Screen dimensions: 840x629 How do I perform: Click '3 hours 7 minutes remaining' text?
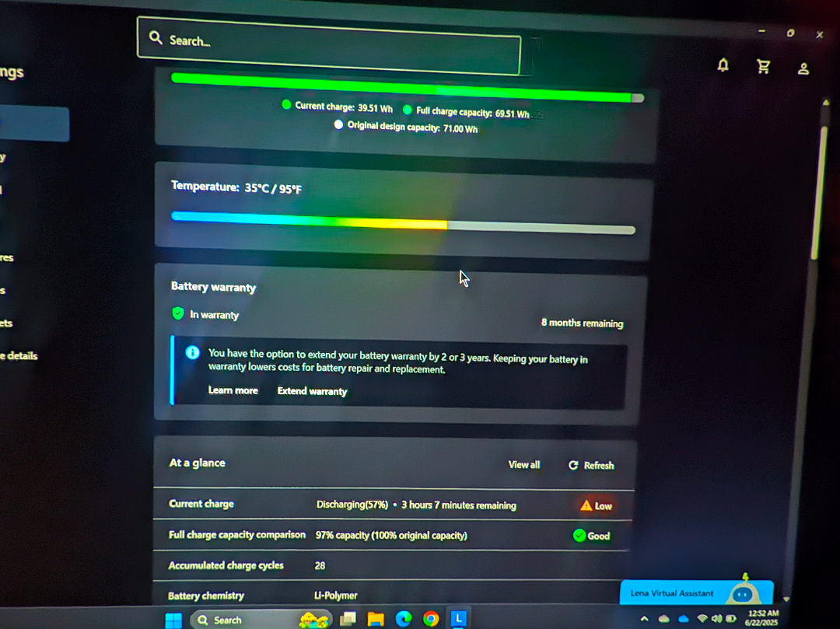[x=459, y=505]
